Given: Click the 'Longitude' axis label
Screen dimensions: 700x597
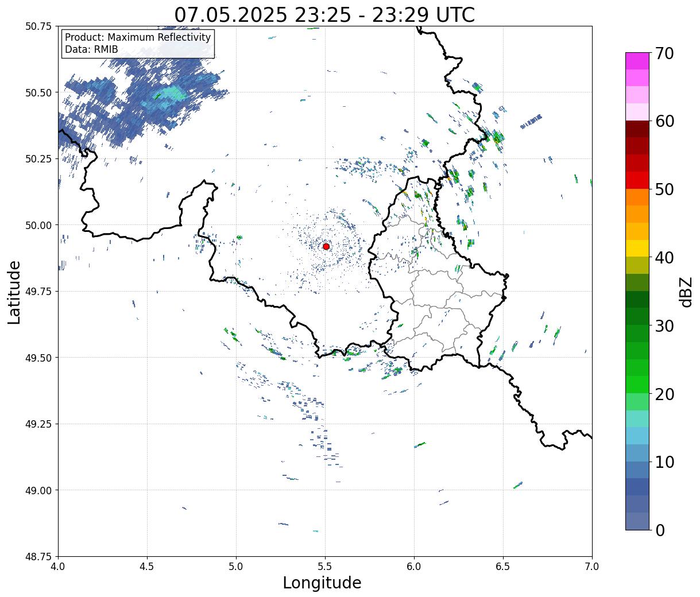Looking at the screenshot, I should pyautogui.click(x=322, y=583).
